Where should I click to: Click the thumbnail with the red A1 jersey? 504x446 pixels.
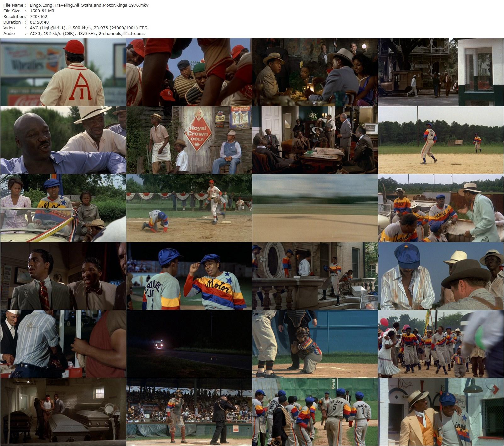pyautogui.click(x=63, y=72)
